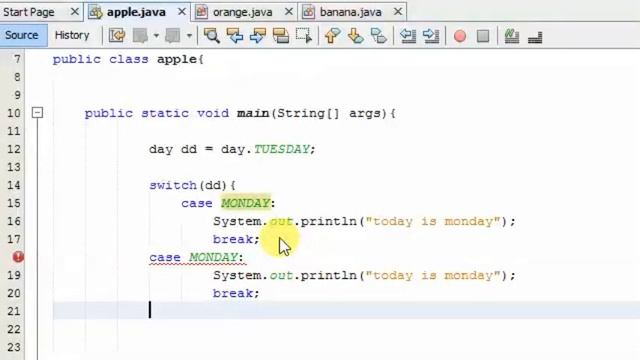Click 'switch(dd){' on line 14
The width and height of the screenshot is (640, 360).
click(x=192, y=185)
